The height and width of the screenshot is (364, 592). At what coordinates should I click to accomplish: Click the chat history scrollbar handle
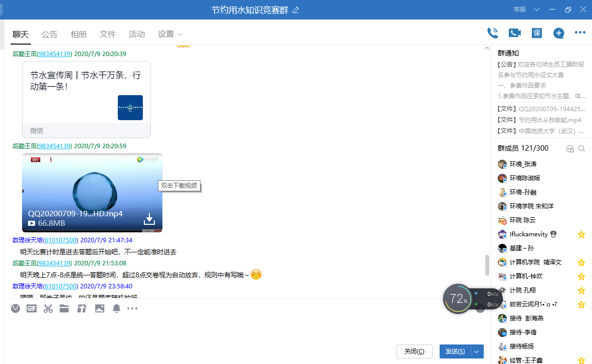487,265
